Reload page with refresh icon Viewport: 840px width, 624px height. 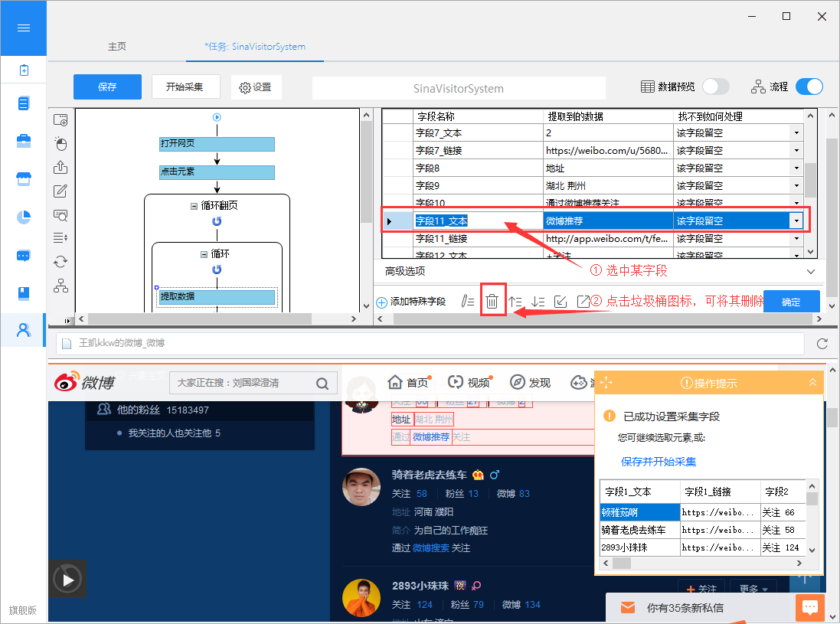pyautogui.click(x=822, y=344)
